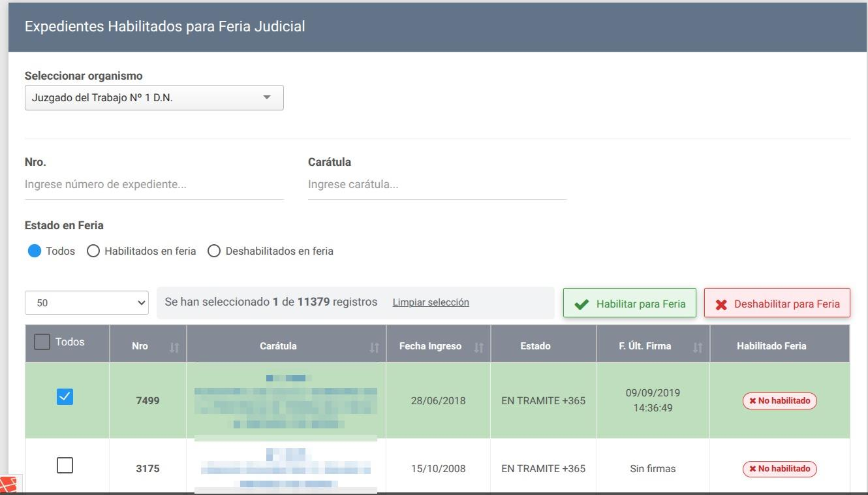Click the red logo icon at bottom-left corner
The image size is (868, 495).
pyautogui.click(x=8, y=485)
